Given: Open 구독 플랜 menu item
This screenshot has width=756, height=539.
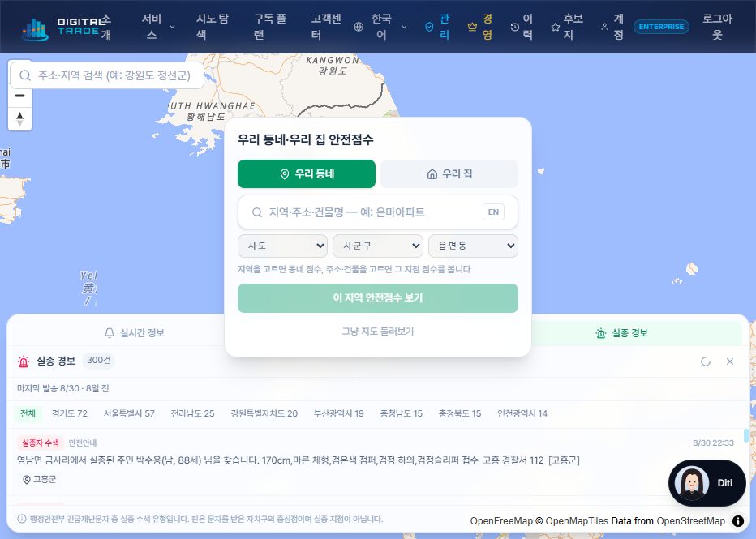Looking at the screenshot, I should click(x=269, y=27).
